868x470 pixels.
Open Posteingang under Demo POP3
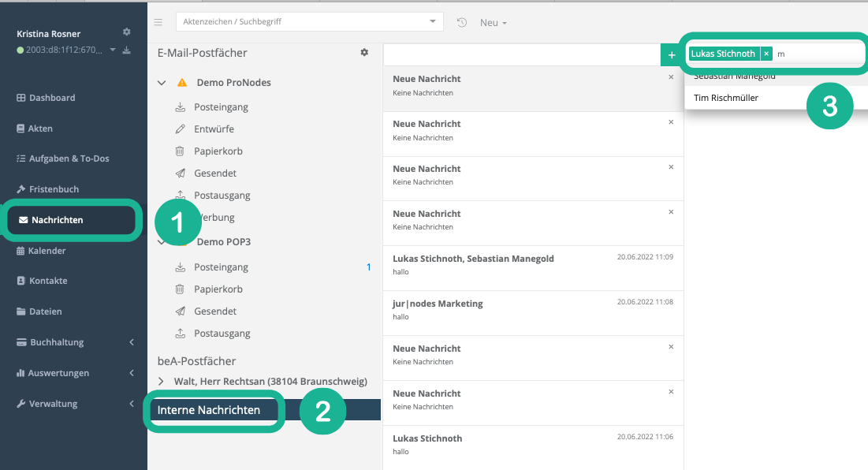221,267
